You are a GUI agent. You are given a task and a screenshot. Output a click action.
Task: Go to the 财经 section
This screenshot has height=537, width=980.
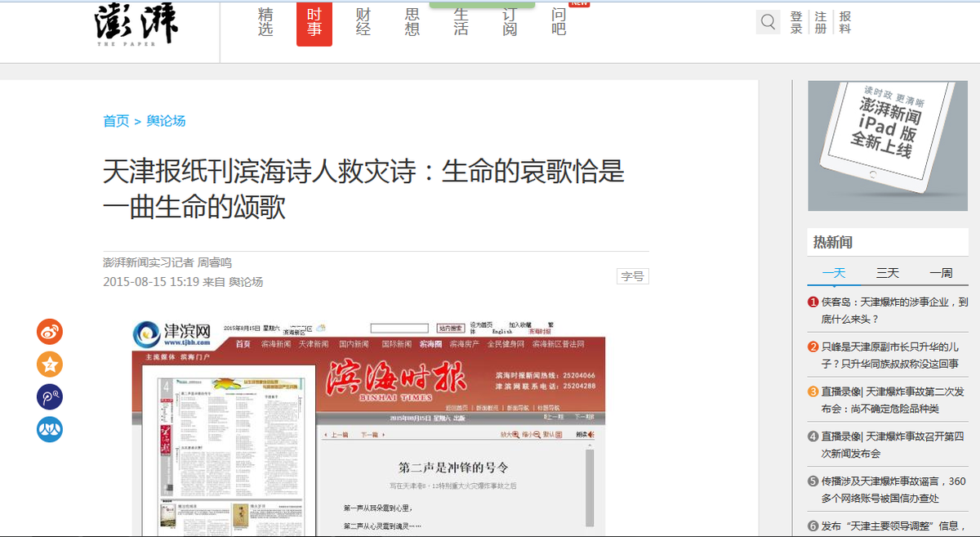point(363,22)
